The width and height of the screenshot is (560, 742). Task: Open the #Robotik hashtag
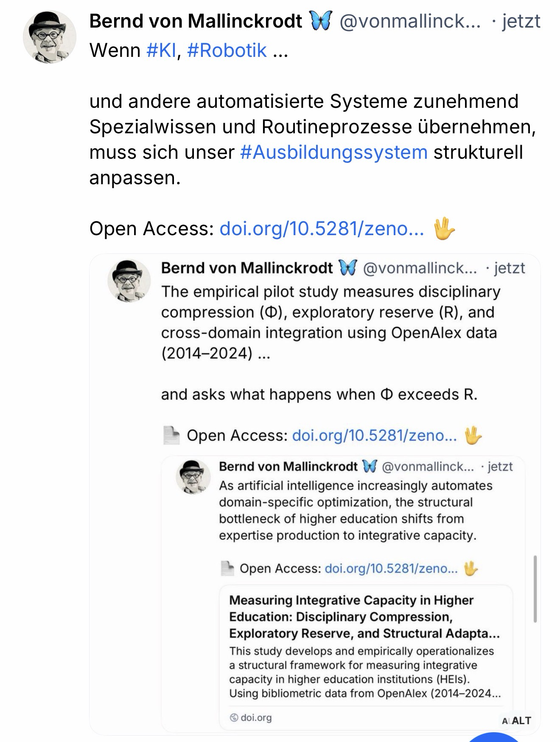pyautogui.click(x=227, y=51)
